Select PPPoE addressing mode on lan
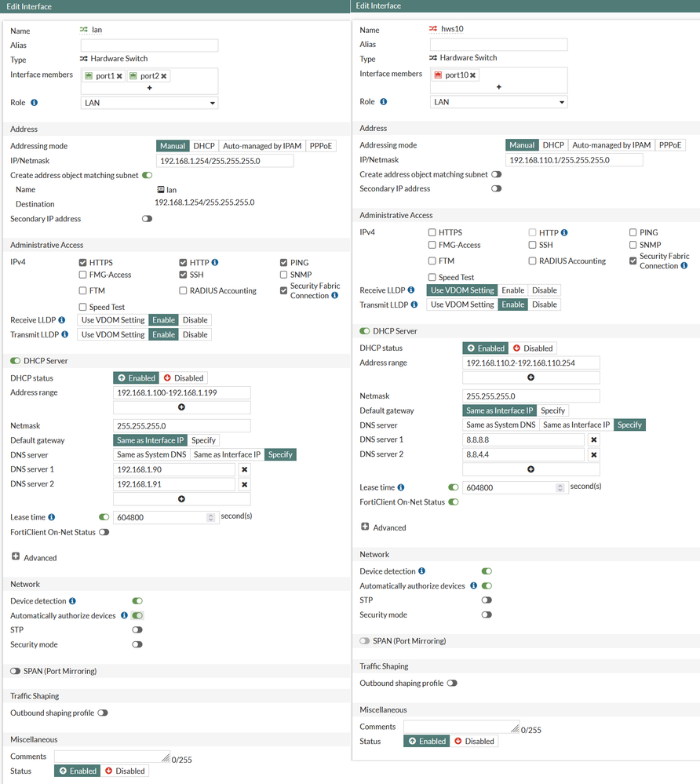The image size is (700, 784). tap(320, 146)
